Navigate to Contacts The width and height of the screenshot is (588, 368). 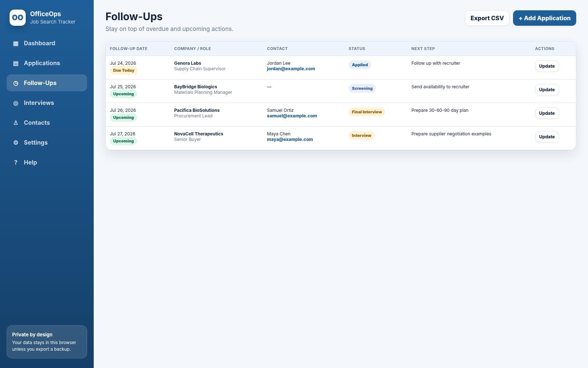pyautogui.click(x=47, y=123)
